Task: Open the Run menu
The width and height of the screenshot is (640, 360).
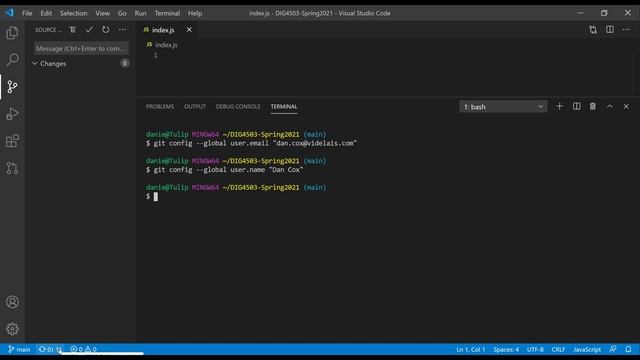Action: tap(140, 13)
